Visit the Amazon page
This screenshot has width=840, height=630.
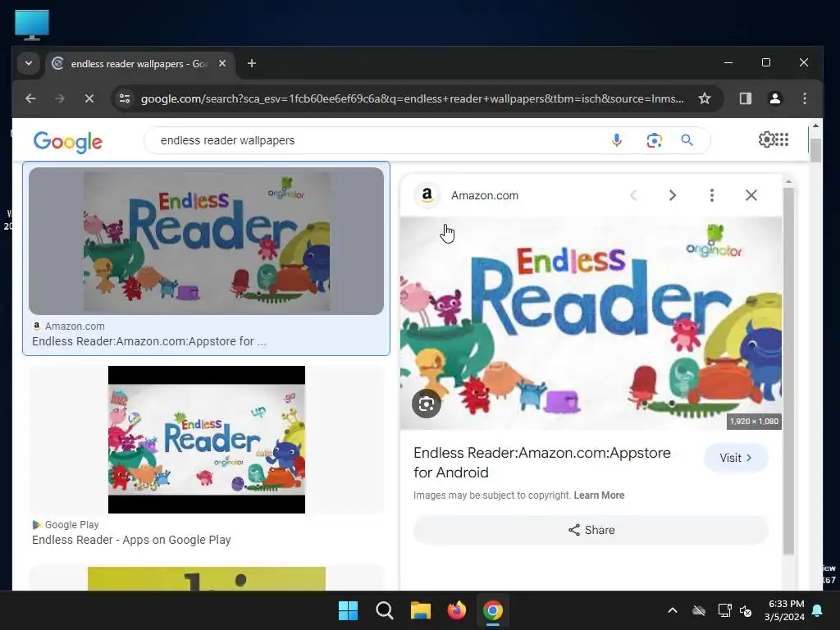pos(736,458)
